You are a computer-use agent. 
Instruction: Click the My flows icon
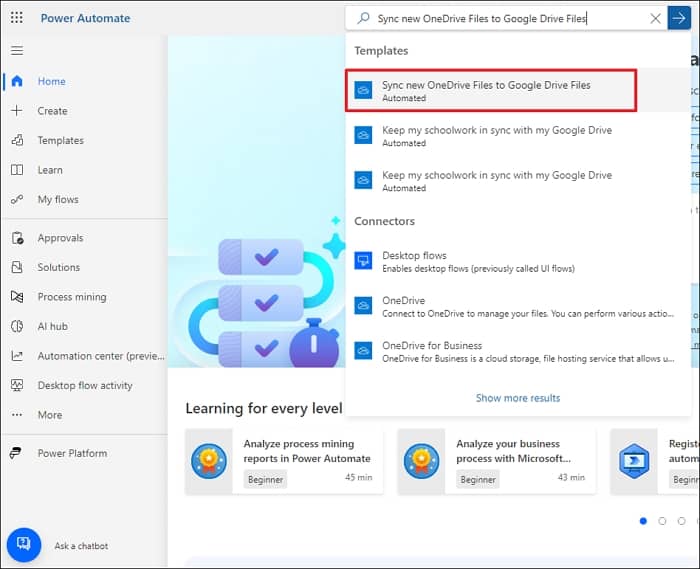tap(17, 199)
